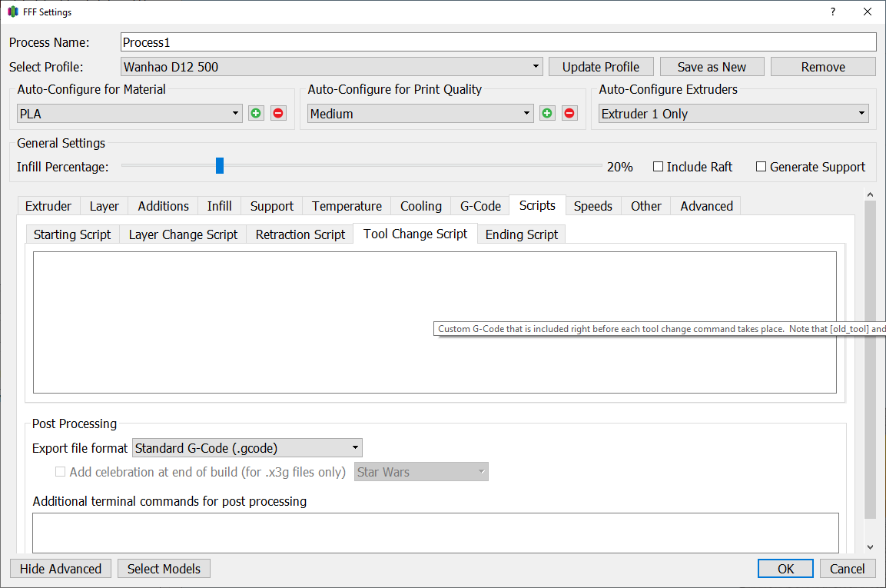
Task: Remove print quality preset with red minus
Action: click(x=569, y=113)
